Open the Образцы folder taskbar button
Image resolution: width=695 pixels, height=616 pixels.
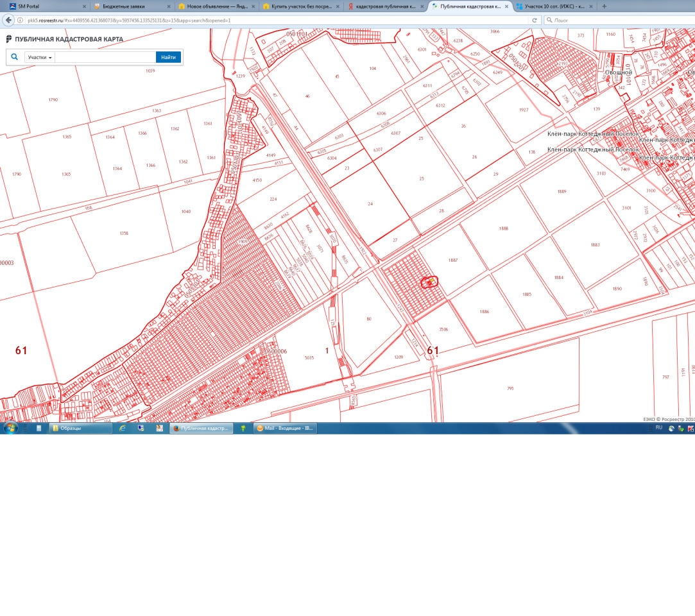click(x=81, y=428)
